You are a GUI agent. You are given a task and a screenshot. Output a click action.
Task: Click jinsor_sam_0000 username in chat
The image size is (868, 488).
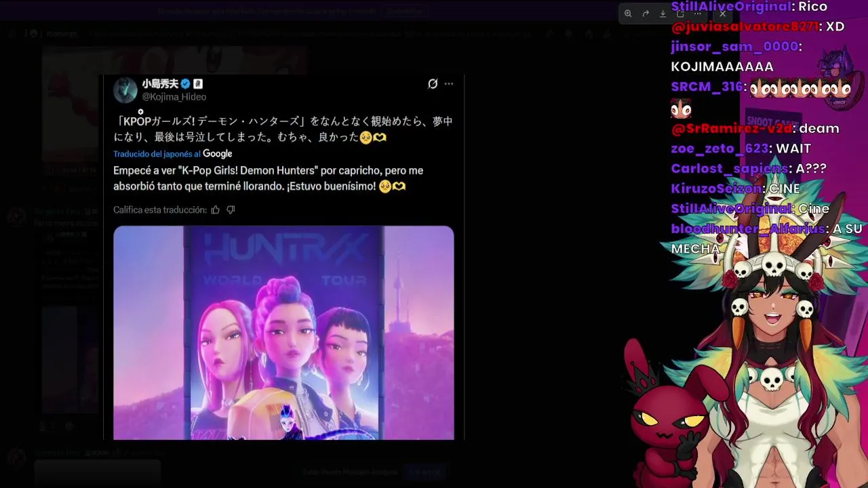(x=734, y=47)
